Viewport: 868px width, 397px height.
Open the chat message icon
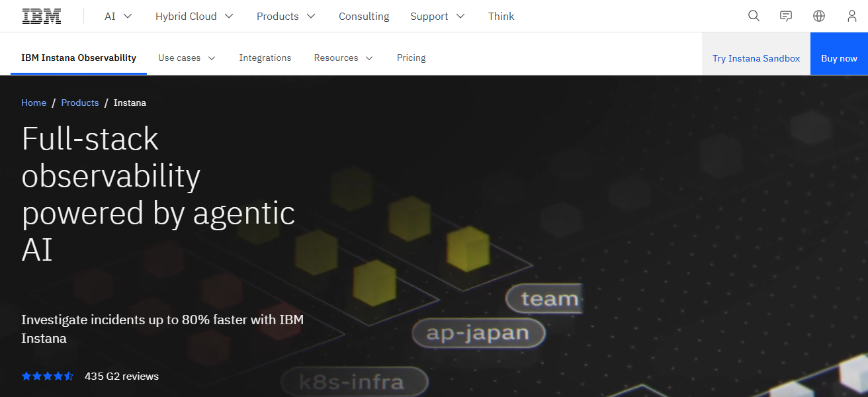tap(786, 16)
